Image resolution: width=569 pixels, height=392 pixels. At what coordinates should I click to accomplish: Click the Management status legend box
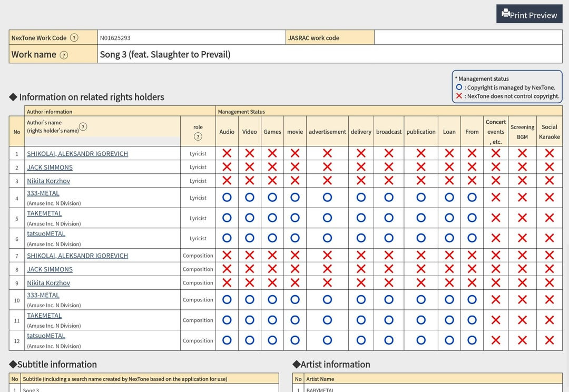coord(507,87)
